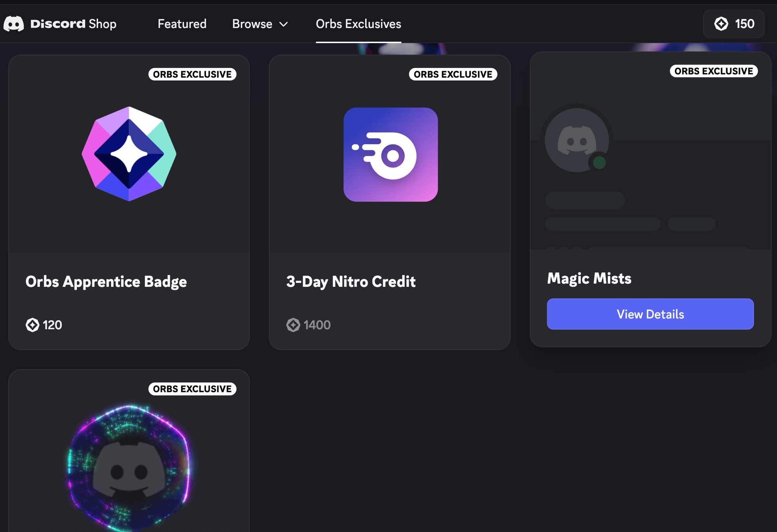This screenshot has height=532, width=777.
Task: Click the orb icon beside price 1400
Action: click(x=293, y=325)
